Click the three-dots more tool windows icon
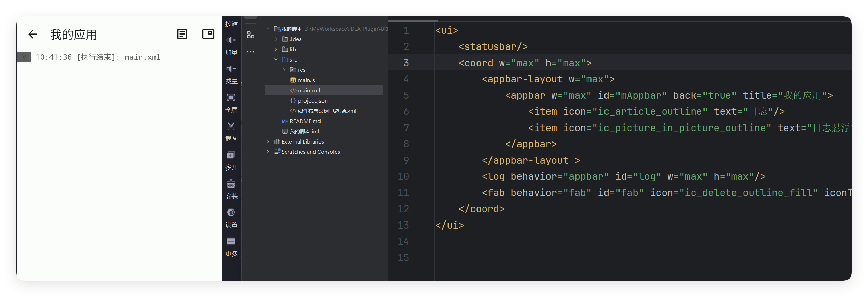 tap(251, 52)
